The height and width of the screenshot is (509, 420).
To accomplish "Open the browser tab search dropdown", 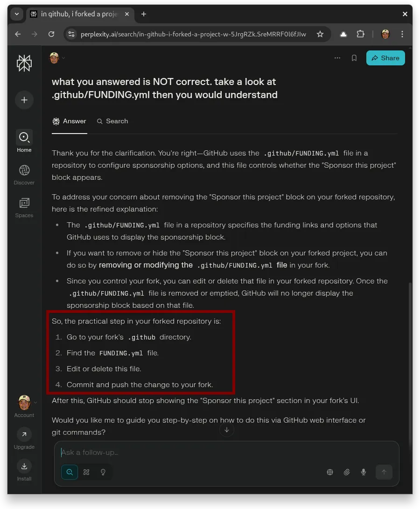I will 17,14.
